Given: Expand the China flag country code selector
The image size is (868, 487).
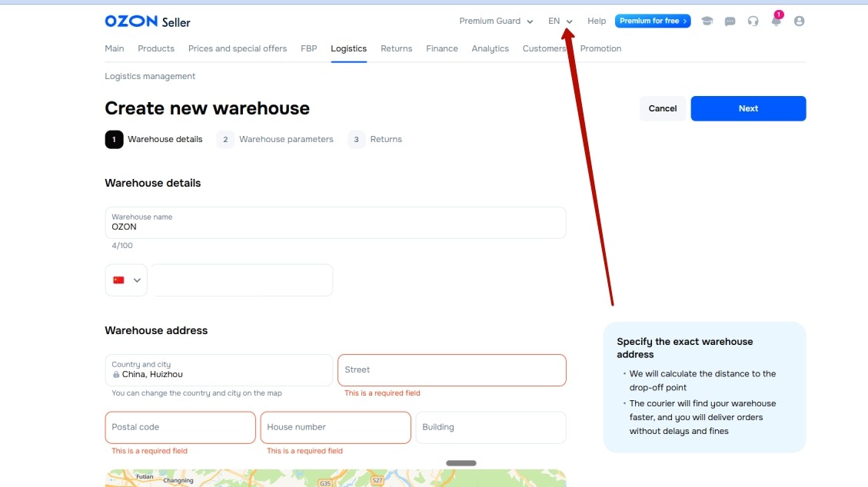Looking at the screenshot, I should point(126,280).
